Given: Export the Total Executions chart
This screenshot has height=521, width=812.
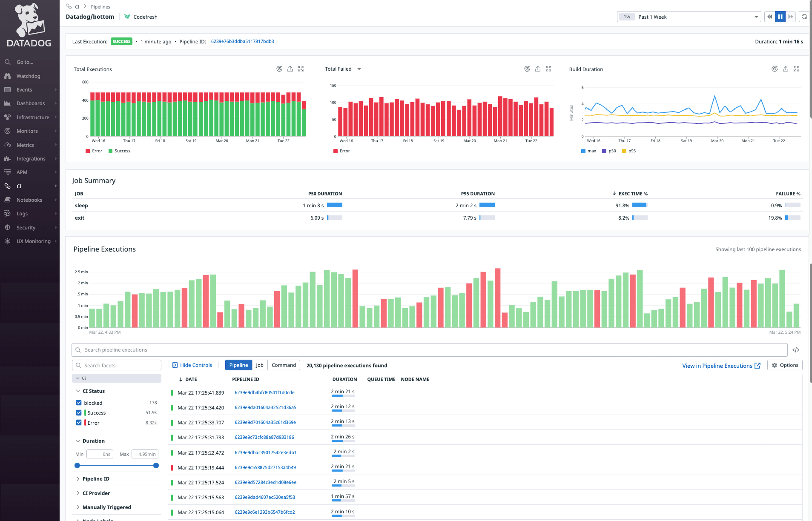Looking at the screenshot, I should 290,69.
